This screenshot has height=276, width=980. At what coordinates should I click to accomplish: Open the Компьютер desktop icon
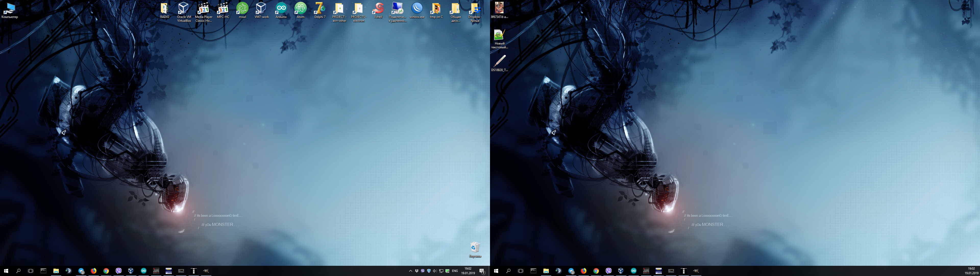[9, 10]
